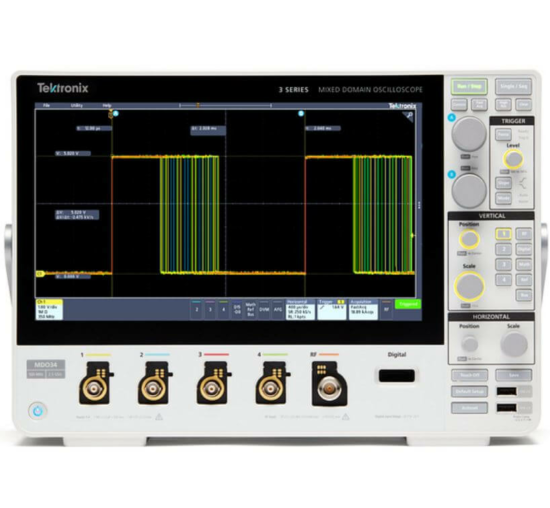Toggle the Touch Off button
Screen dimensions: 550x508
click(x=469, y=375)
